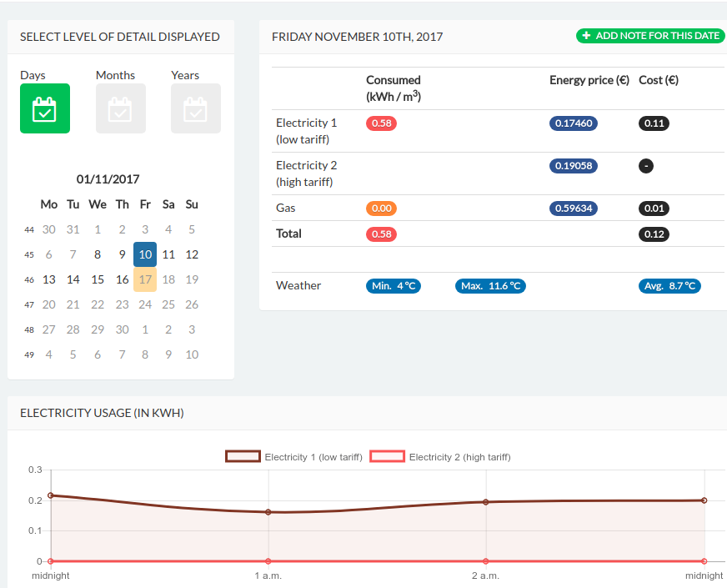
Task: Toggle Electricity 1 (low tariff) legend entry
Action: coord(293,457)
